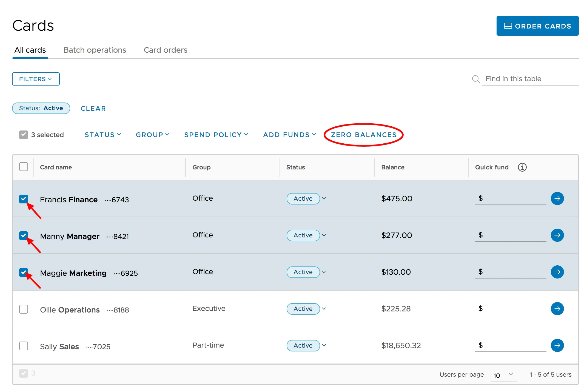Screen dimensions: 587x392
Task: Expand the Spend Policy bulk menu
Action: (216, 135)
